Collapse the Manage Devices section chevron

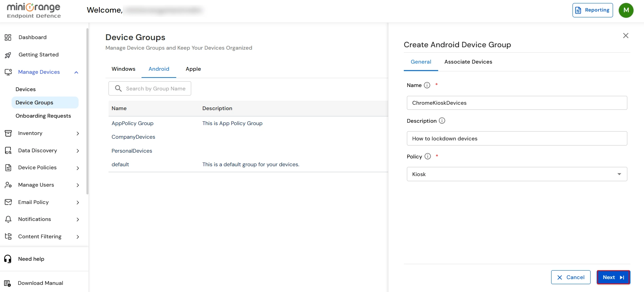(76, 72)
